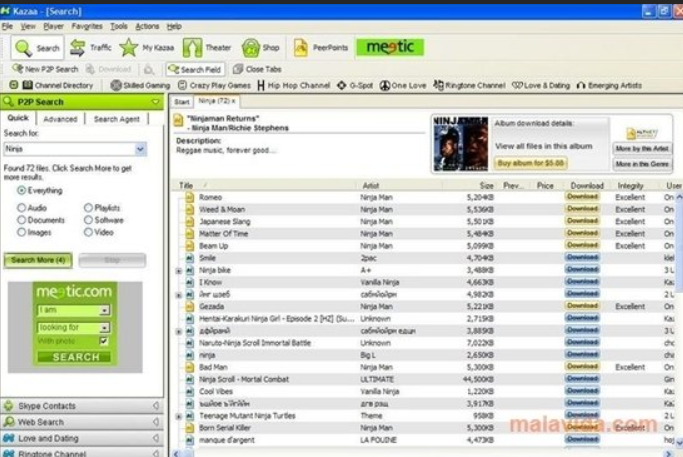Expand Teenage Mutant Ninja Turtles row
Screen dimensions: 683x457
[179, 416]
